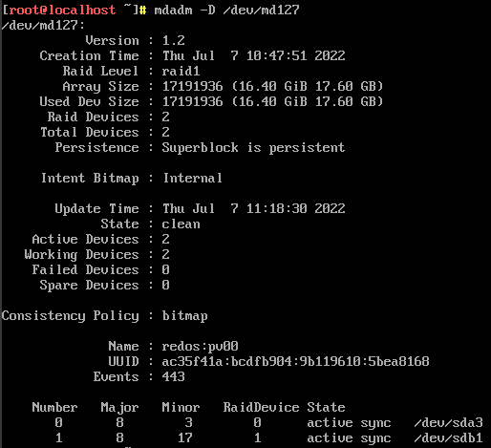This screenshot has width=491, height=448.
Task: Select the Version 1.2 value
Action: tap(174, 40)
